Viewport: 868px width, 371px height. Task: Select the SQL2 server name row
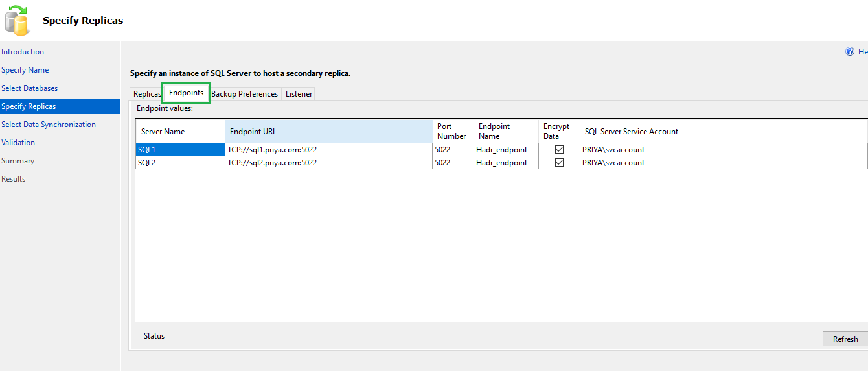(179, 163)
